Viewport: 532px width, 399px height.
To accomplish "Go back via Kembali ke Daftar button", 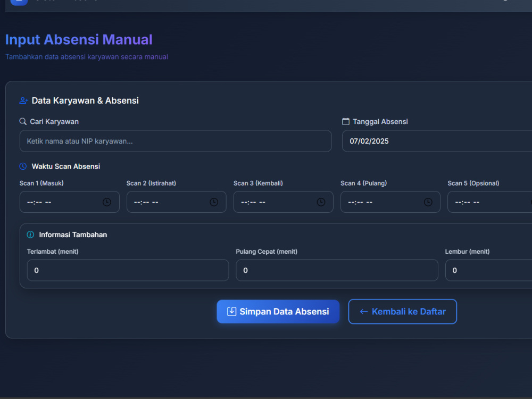I will pyautogui.click(x=403, y=311).
